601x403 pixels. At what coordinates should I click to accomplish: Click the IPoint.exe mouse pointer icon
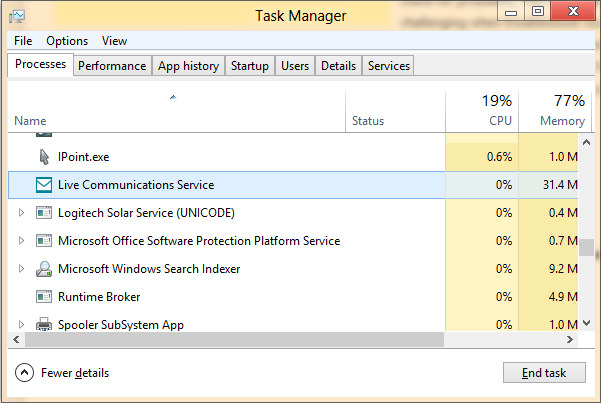(44, 157)
